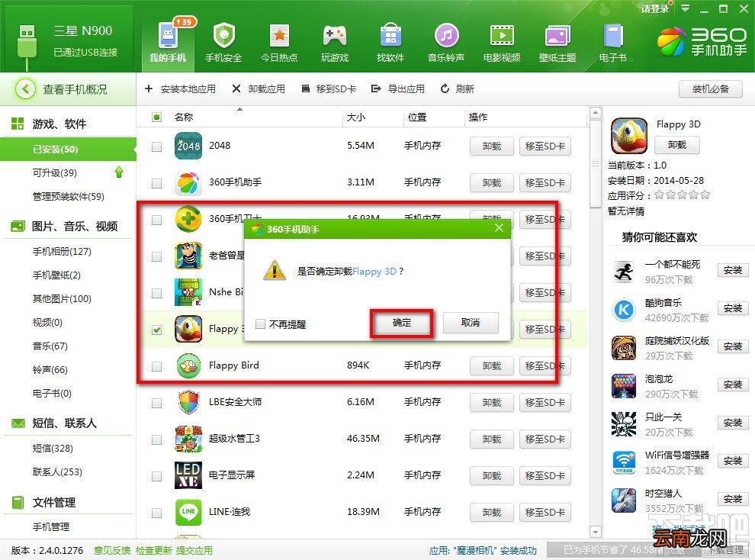Image resolution: width=755 pixels, height=560 pixels.
Task: Open the 电子书 book icon
Action: click(x=613, y=36)
